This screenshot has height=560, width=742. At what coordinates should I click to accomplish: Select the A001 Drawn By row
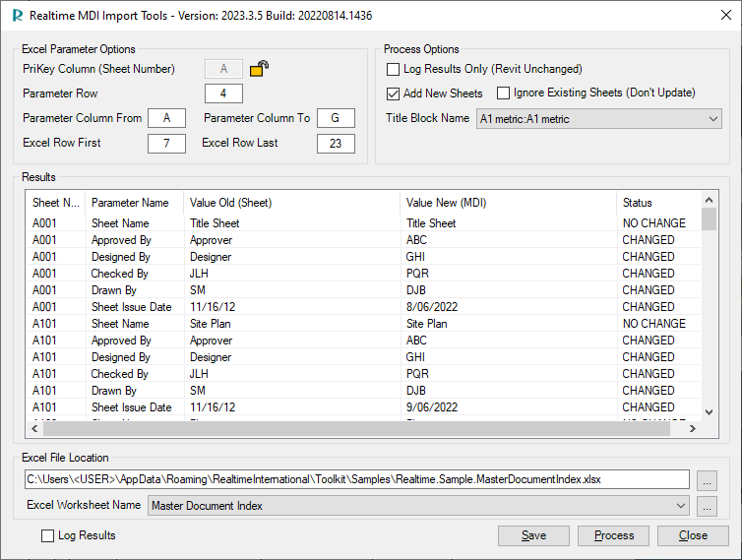click(x=363, y=290)
